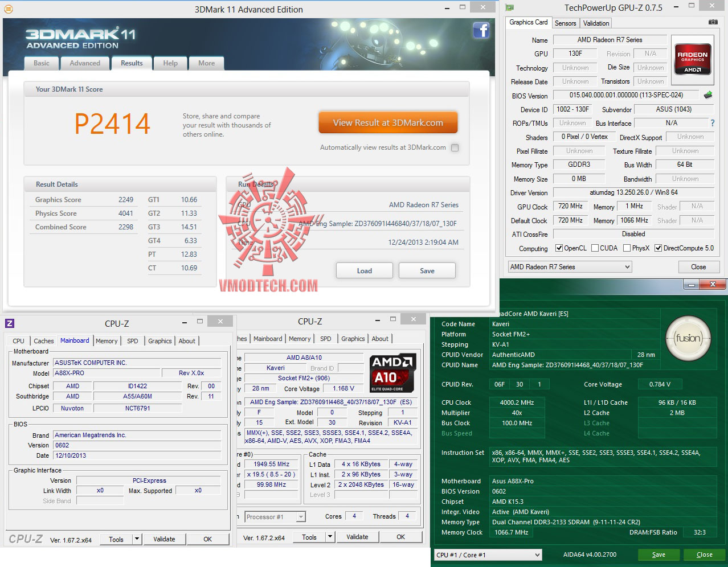
Task: Click the GPU-Z title bar app icon
Action: (509, 7)
